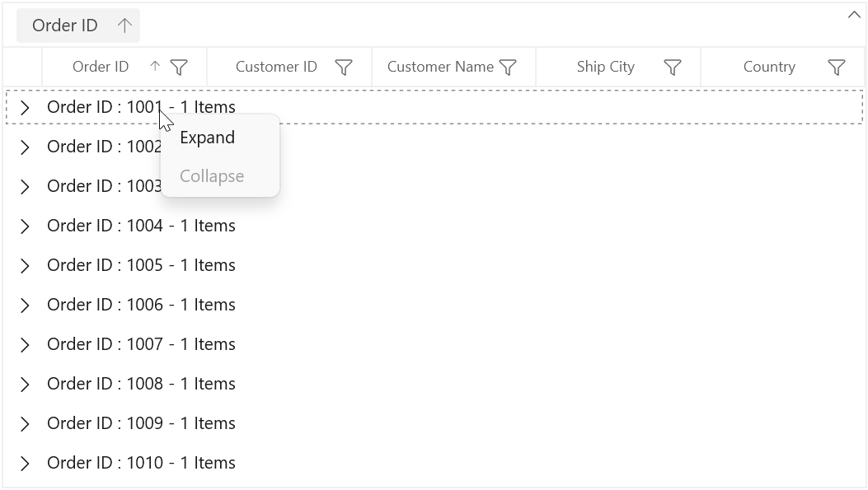Select the 'Order ID : 1010 - 1 Items' caption

(x=141, y=463)
